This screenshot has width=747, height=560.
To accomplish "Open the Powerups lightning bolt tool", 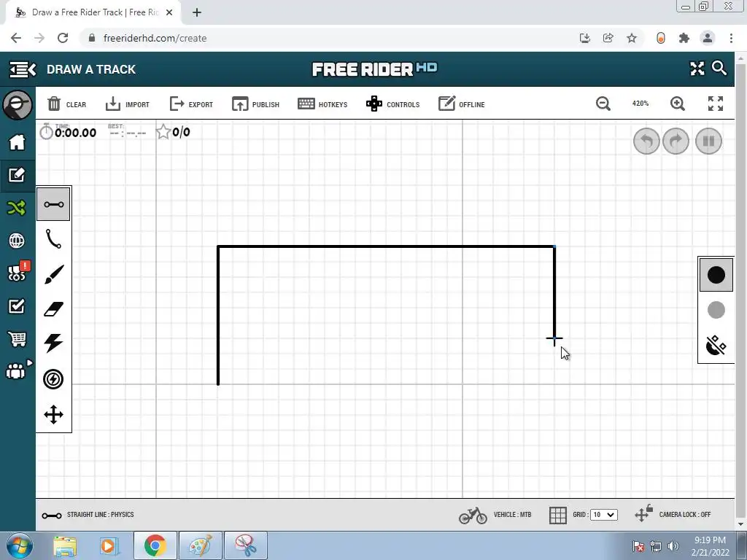I will click(x=53, y=343).
